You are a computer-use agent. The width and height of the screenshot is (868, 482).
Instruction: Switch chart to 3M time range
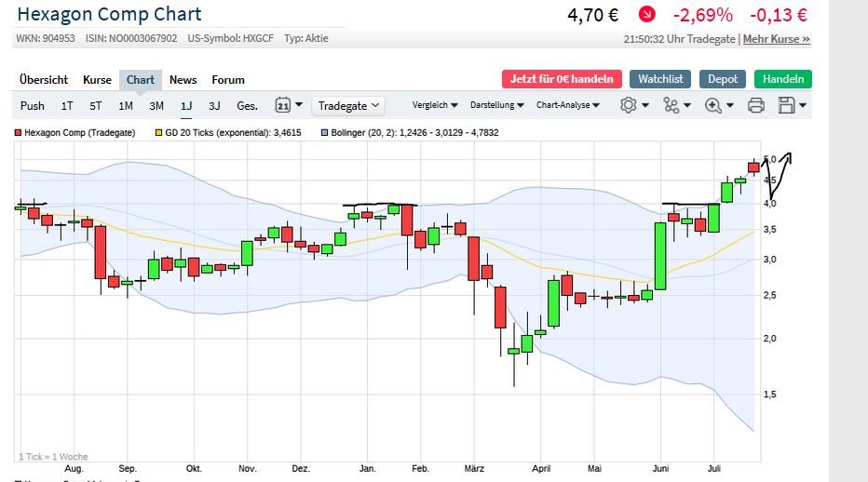(156, 105)
